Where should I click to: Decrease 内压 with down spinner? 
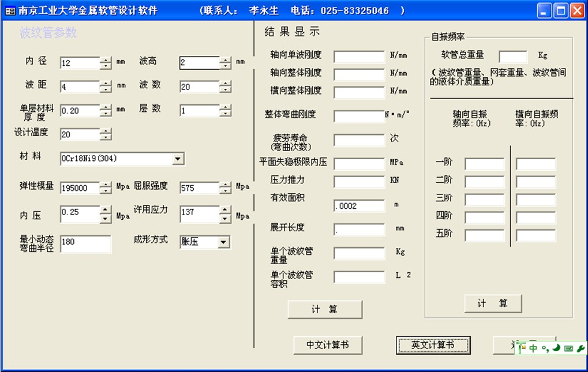(106, 219)
